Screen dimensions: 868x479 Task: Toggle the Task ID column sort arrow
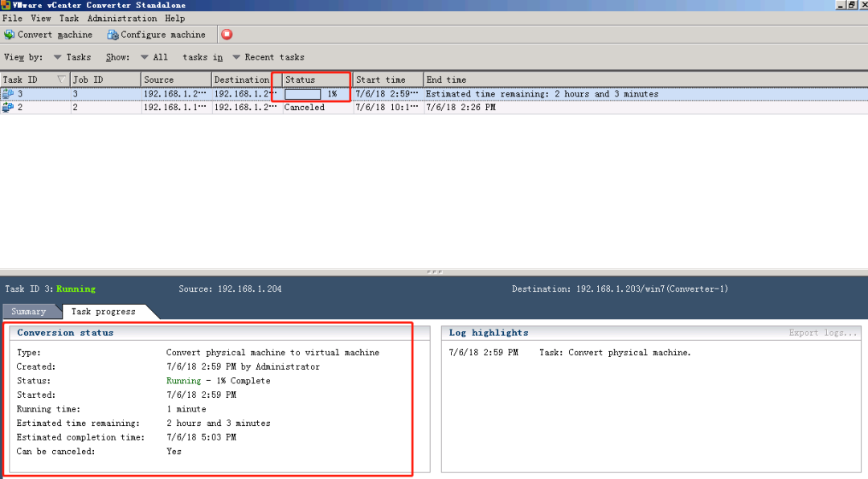tap(61, 80)
